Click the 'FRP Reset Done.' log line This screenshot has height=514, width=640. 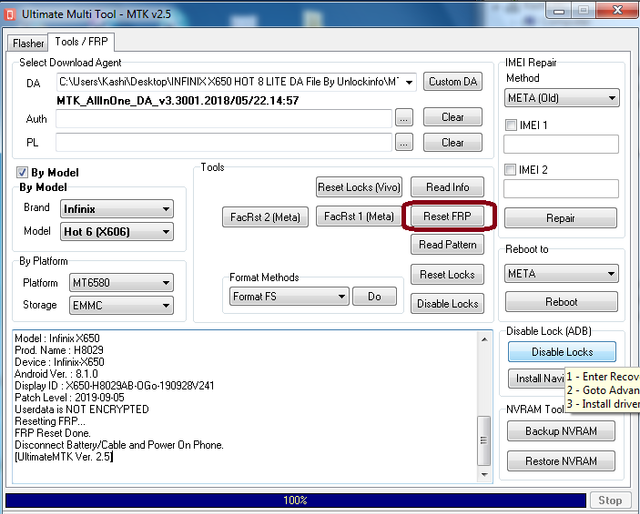coord(53,433)
